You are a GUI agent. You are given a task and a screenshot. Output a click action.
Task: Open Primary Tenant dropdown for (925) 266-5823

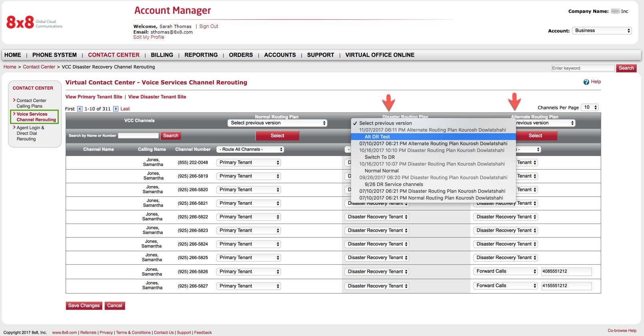click(x=249, y=230)
